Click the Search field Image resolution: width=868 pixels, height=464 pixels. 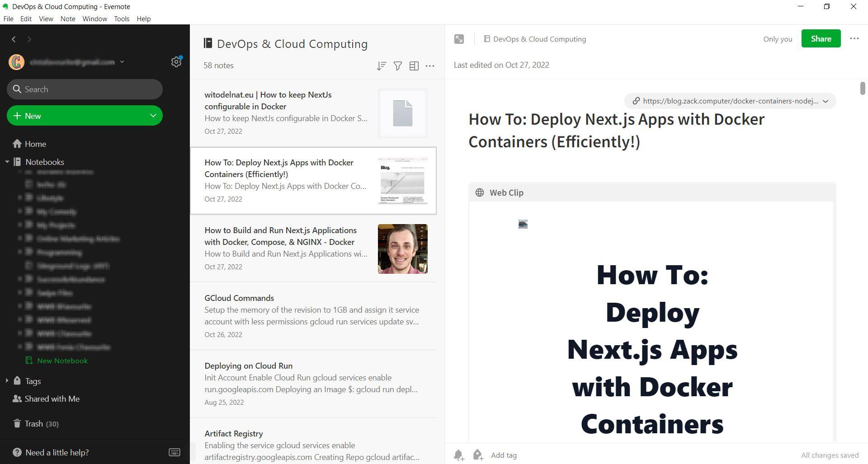[85, 89]
